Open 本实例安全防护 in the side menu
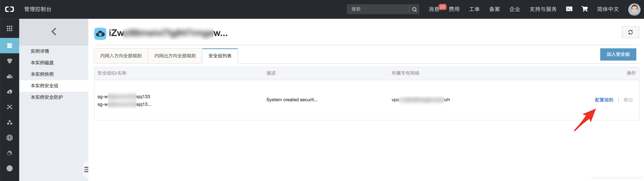Screen dimensions: 644x181 [x=54, y=97]
